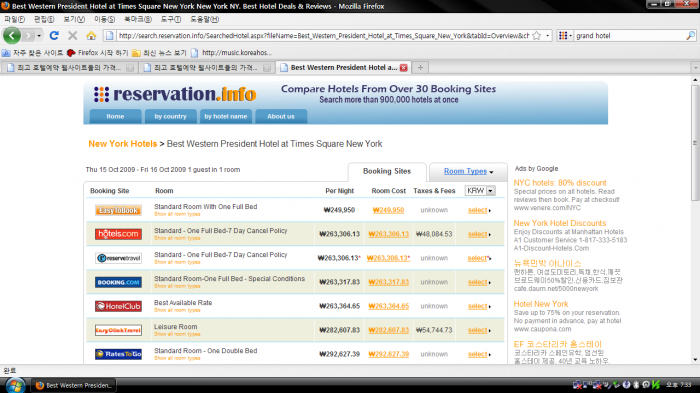The width and height of the screenshot is (700, 393).
Task: Click the Firefox back arrow button
Action: pos(12,35)
